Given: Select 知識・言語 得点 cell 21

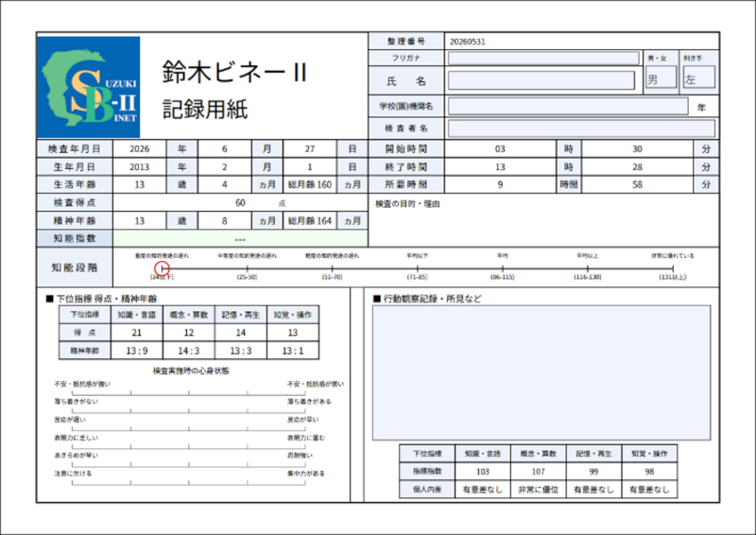Looking at the screenshot, I should click(137, 333).
